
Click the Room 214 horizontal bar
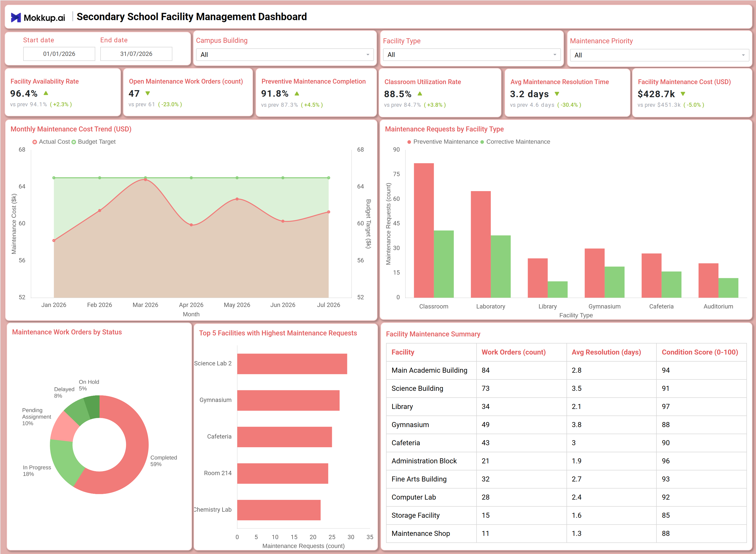tap(282, 473)
